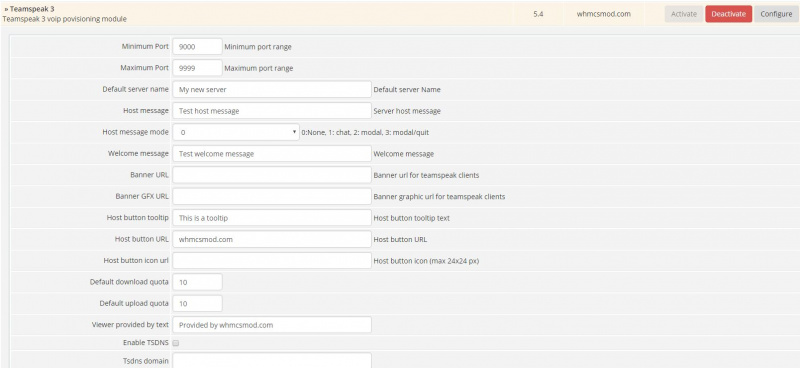Click the whmcsmod.com author text

point(604,14)
